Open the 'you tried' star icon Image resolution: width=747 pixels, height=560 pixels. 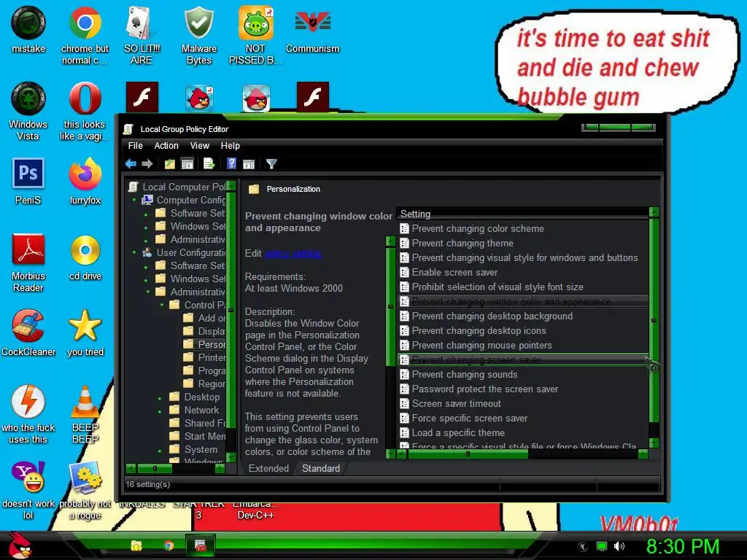(x=85, y=332)
